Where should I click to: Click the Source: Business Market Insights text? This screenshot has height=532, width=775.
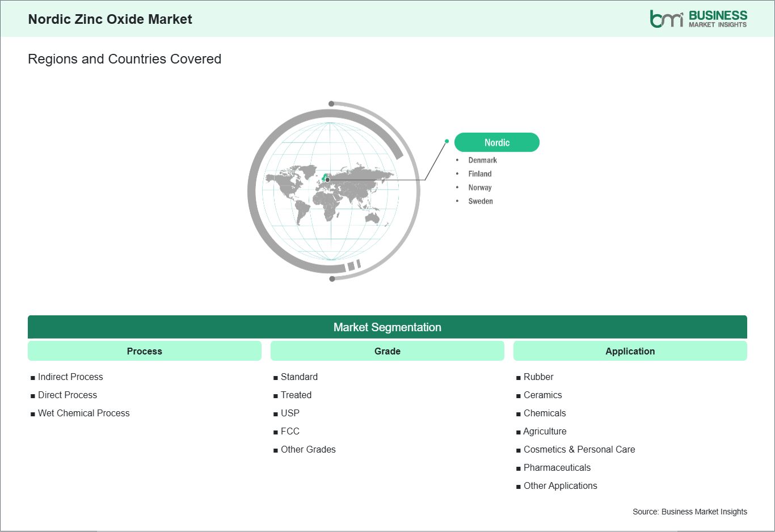[x=690, y=512]
